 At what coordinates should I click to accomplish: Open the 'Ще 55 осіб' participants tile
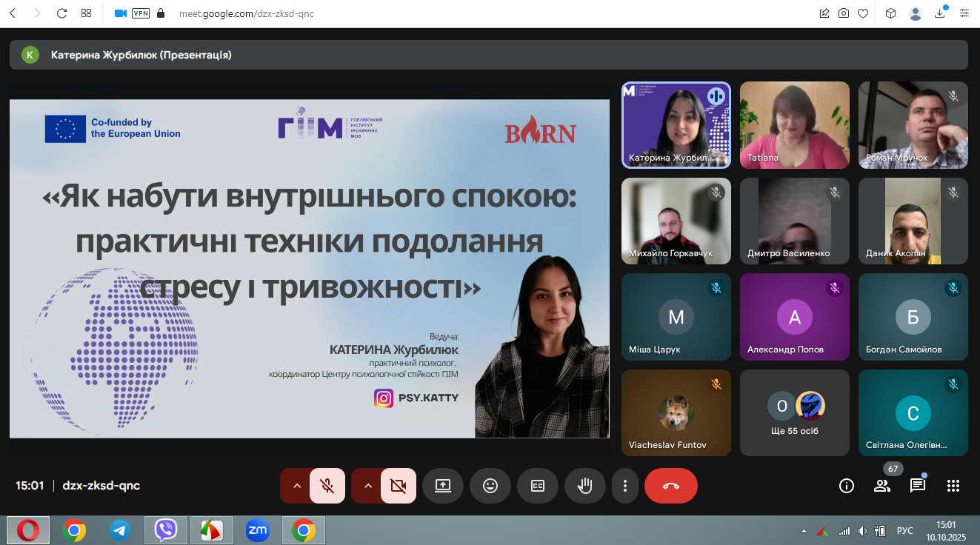point(794,412)
